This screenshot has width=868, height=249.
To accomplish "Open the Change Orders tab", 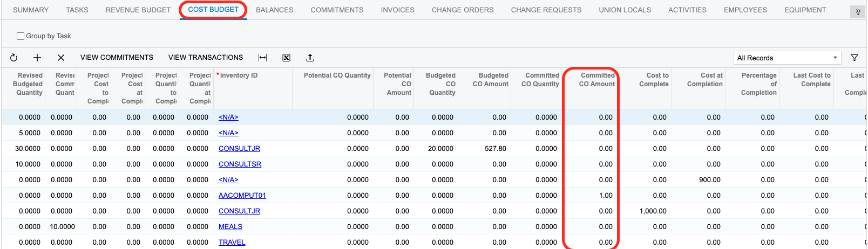I will click(x=463, y=10).
